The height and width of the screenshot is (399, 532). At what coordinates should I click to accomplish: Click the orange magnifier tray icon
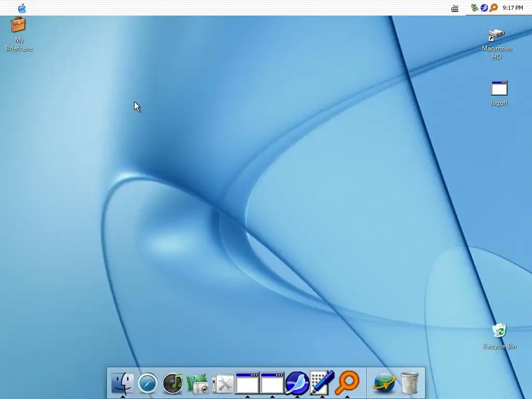pyautogui.click(x=494, y=7)
